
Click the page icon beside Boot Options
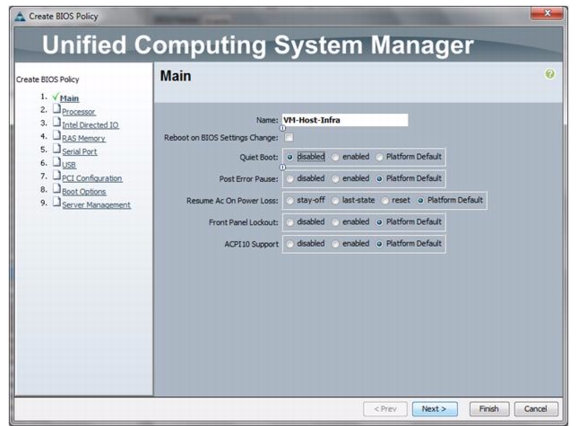coord(57,189)
